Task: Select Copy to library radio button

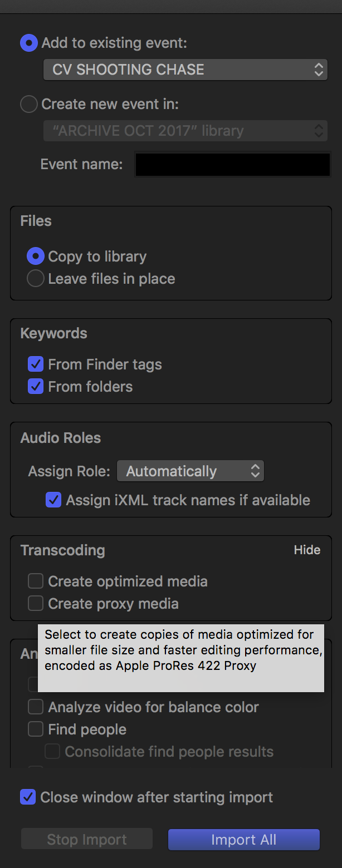Action: [36, 257]
